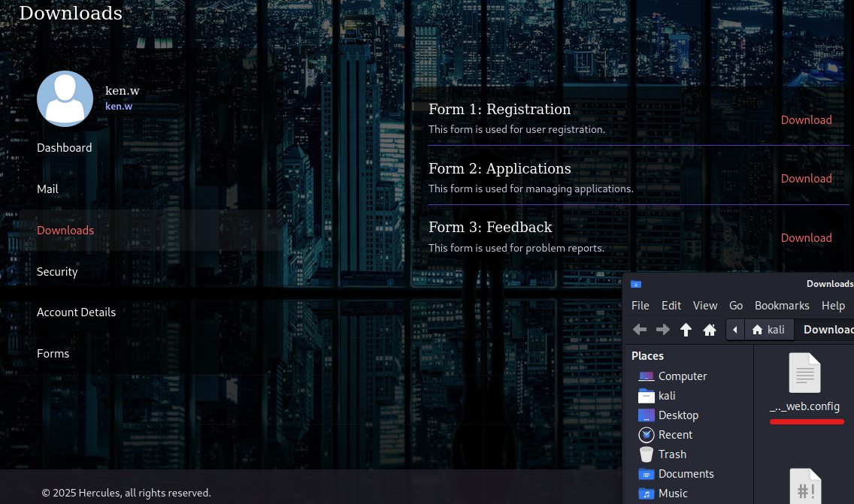Open the kali path bar button
Screen dimensions: 854x504
[768, 330]
